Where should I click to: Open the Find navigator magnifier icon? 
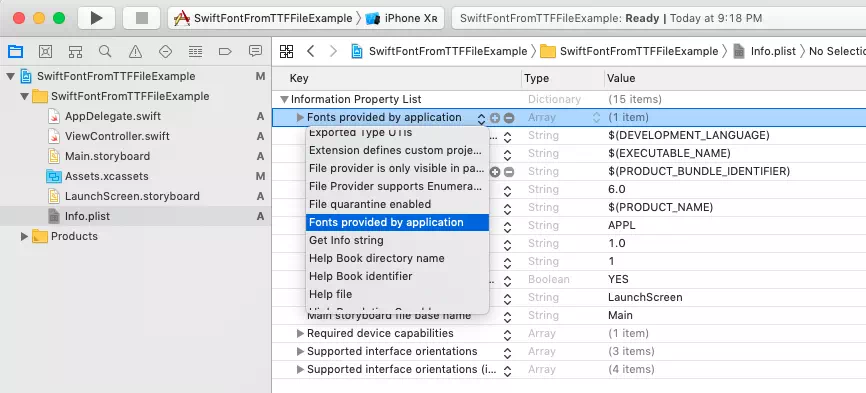click(x=105, y=51)
